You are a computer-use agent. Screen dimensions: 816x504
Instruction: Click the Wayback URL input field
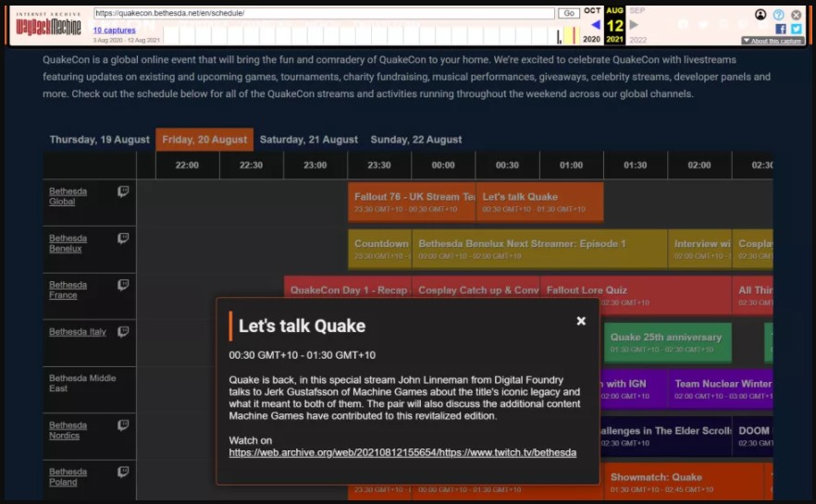324,14
